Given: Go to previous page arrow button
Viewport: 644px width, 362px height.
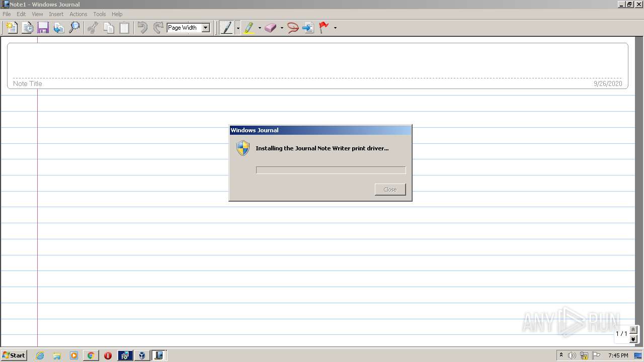Looking at the screenshot, I should coord(633,330).
